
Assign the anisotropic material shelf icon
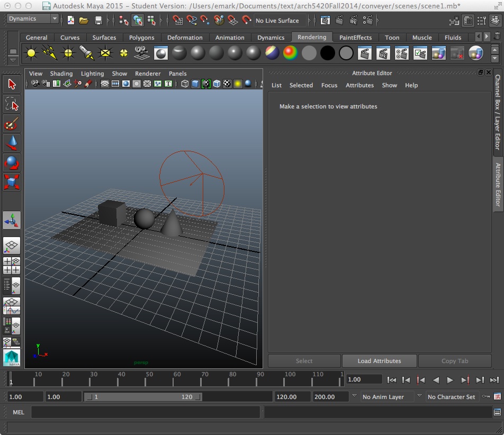pyautogui.click(x=179, y=53)
